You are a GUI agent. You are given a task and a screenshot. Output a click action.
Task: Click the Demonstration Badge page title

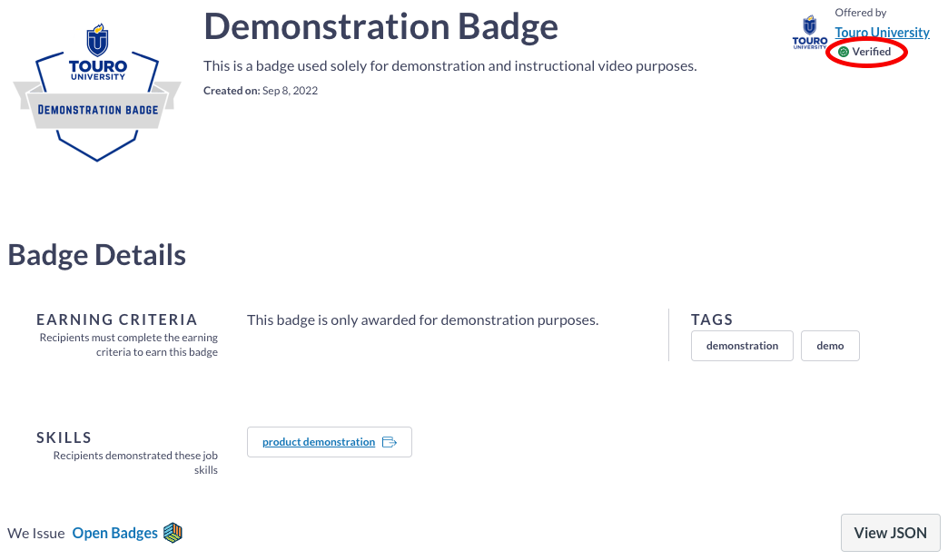(x=380, y=26)
